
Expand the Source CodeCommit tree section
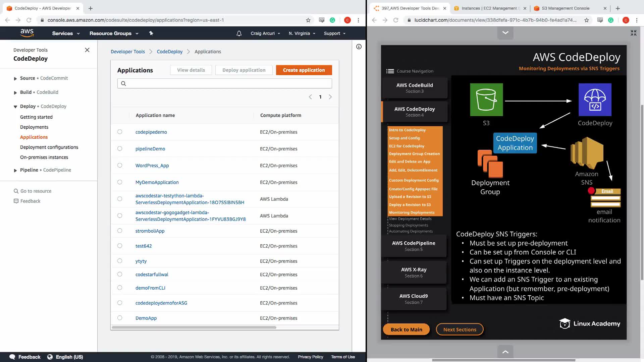(15, 78)
